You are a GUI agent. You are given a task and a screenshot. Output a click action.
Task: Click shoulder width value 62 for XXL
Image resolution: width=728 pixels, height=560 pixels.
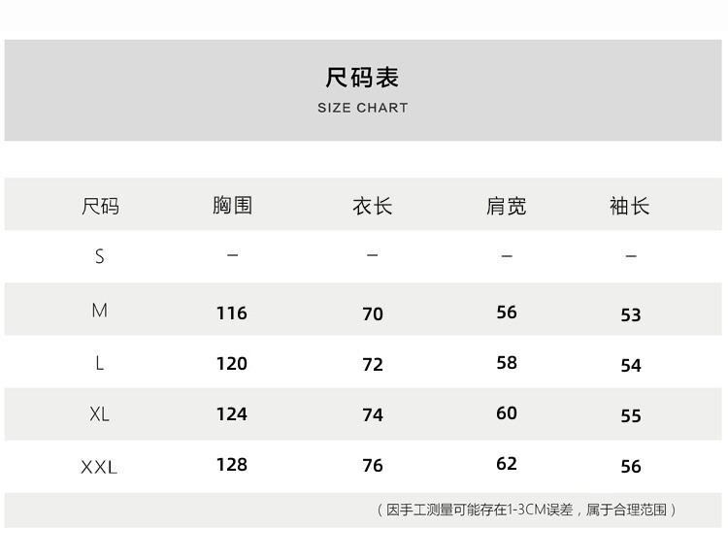[x=507, y=464]
